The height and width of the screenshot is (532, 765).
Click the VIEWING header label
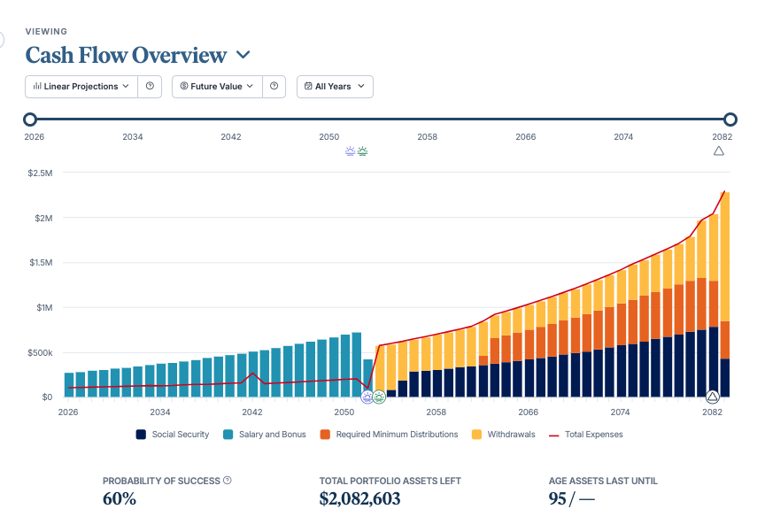(x=46, y=32)
